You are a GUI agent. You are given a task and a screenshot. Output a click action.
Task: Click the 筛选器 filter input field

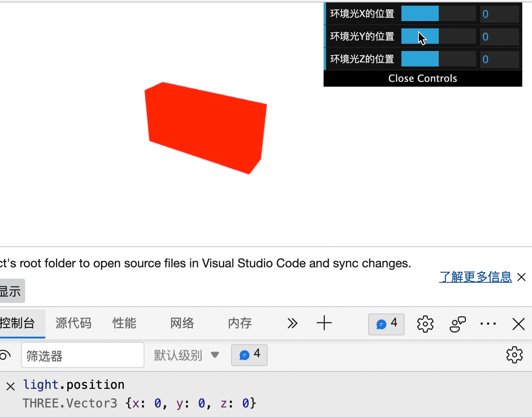(x=83, y=355)
